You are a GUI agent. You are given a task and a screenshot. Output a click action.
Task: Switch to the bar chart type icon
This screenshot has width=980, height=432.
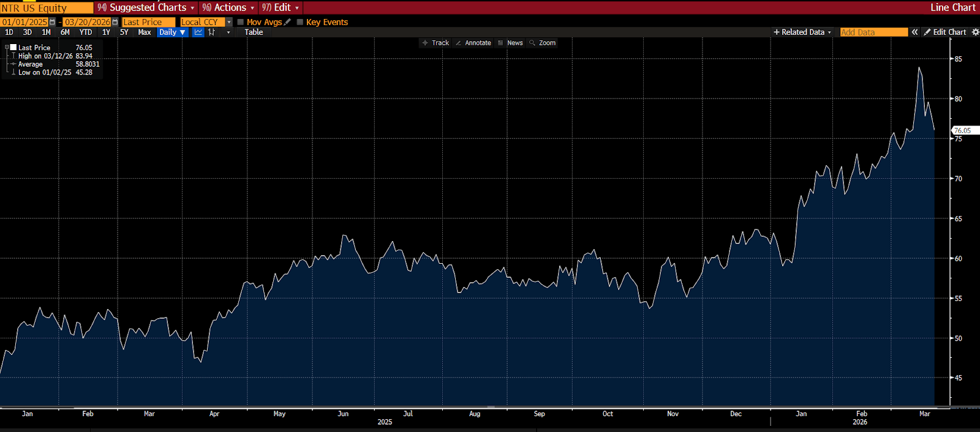212,32
